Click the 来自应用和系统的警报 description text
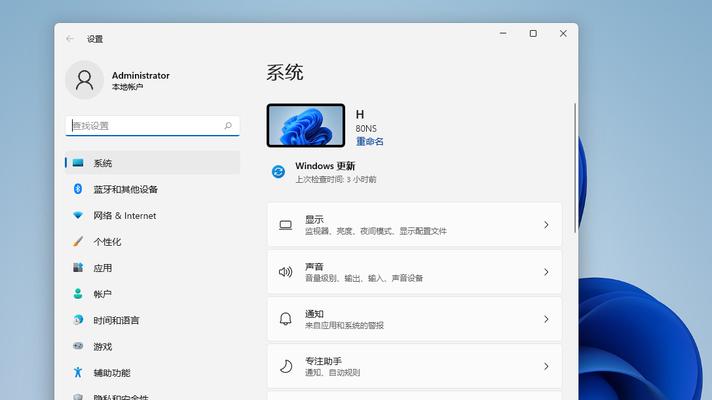Screen dimensions: 712x400 344,325
